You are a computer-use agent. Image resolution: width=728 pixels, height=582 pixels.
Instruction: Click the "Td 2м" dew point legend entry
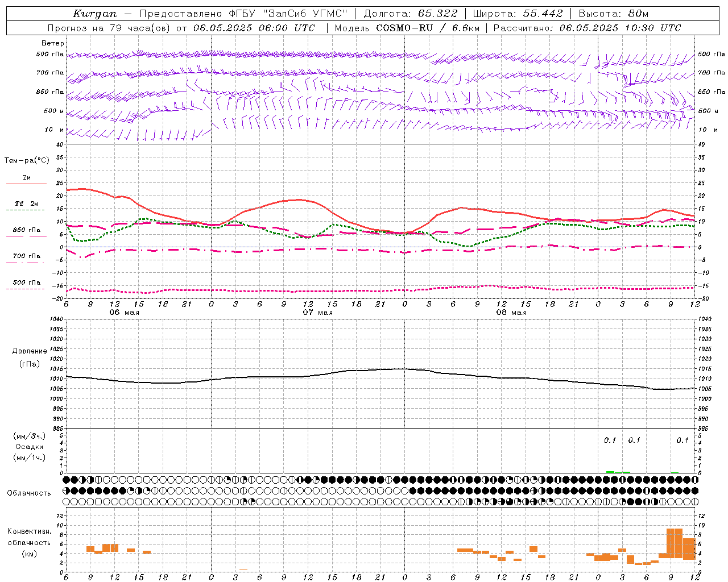(x=27, y=203)
